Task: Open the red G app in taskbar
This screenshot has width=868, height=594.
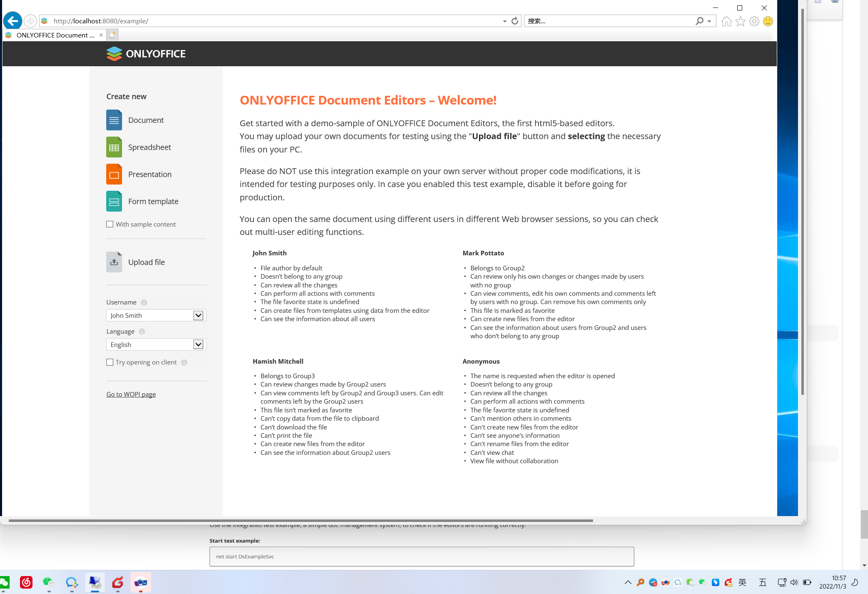Action: (x=118, y=582)
